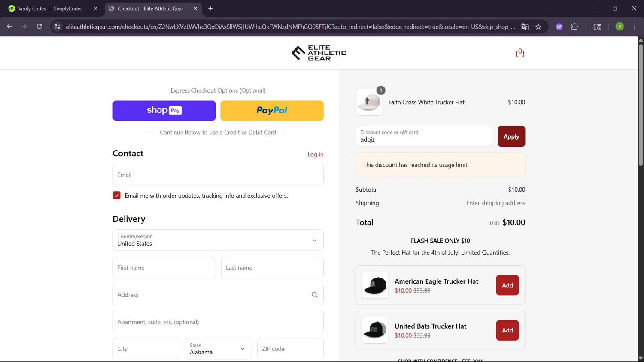Minimize the browser window
The image size is (644, 362).
tap(596, 8)
